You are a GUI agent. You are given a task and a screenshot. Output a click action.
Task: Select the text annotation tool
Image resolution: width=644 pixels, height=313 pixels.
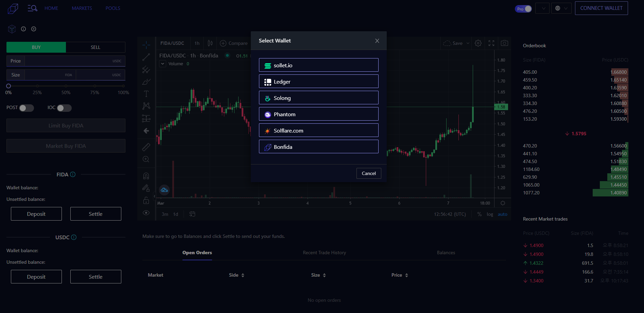(x=146, y=94)
